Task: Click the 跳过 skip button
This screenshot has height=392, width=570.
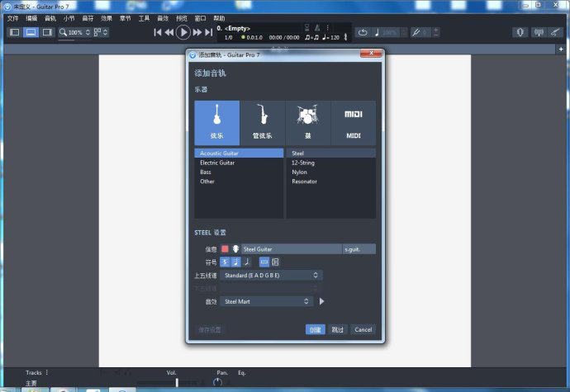Action: click(337, 329)
